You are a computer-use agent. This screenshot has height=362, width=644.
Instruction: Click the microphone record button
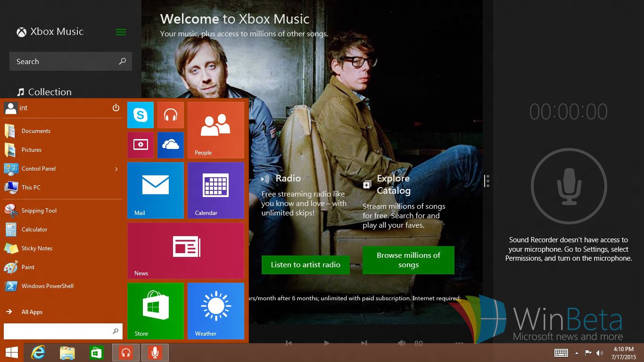tap(569, 187)
